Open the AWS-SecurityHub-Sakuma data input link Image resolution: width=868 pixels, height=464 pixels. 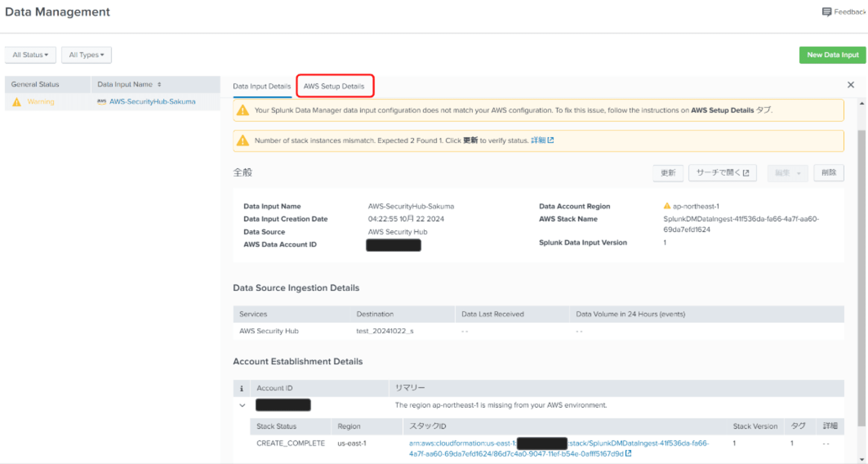click(152, 102)
